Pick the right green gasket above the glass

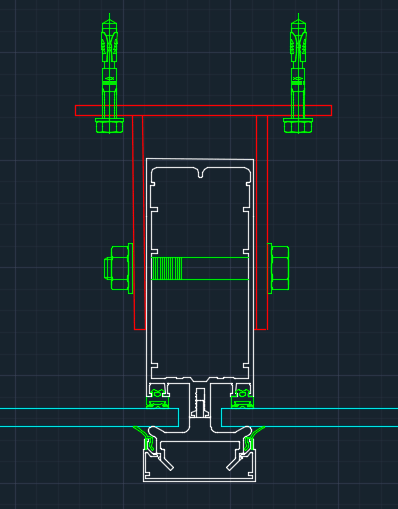pyautogui.click(x=242, y=399)
